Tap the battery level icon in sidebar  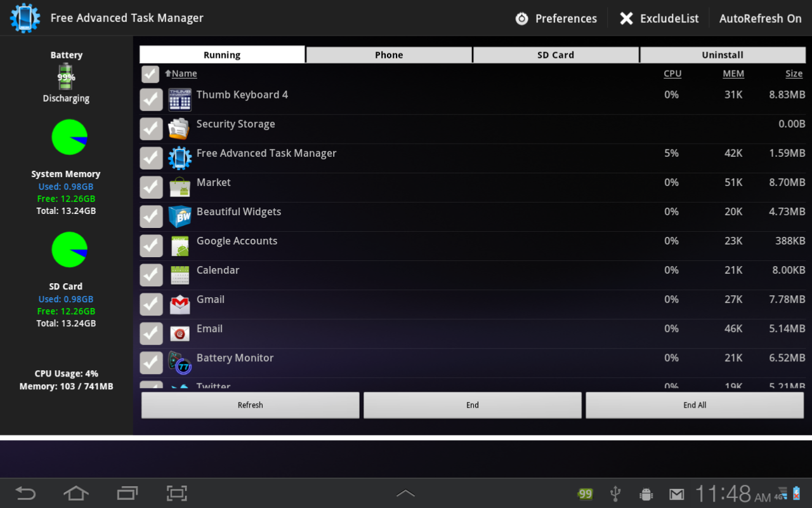click(x=66, y=77)
